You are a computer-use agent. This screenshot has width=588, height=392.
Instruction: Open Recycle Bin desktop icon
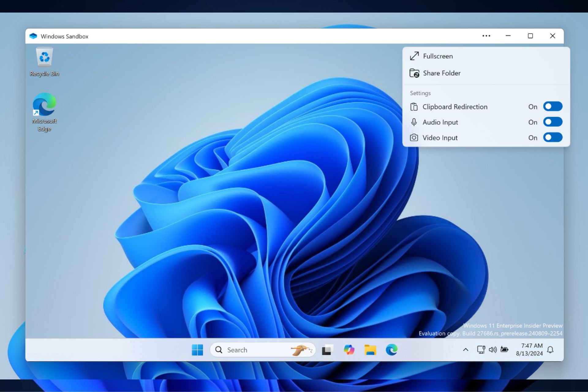pyautogui.click(x=44, y=62)
